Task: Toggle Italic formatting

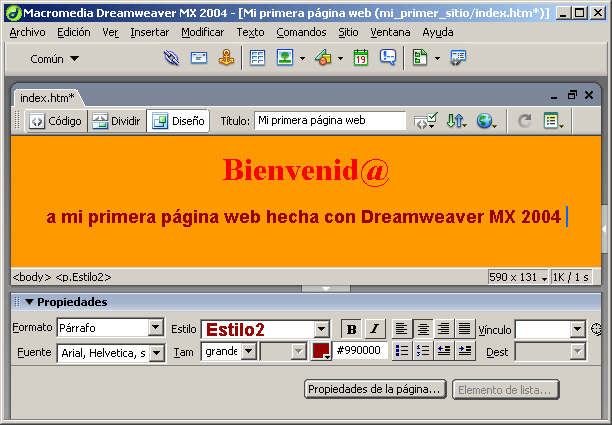Action: (x=374, y=328)
